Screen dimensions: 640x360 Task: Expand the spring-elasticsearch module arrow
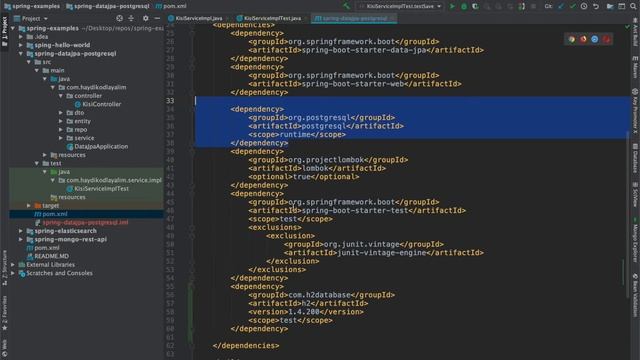pos(21,231)
